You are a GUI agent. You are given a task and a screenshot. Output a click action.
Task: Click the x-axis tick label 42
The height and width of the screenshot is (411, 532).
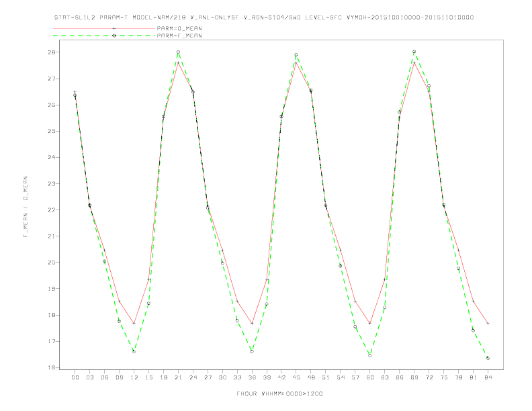coord(281,377)
